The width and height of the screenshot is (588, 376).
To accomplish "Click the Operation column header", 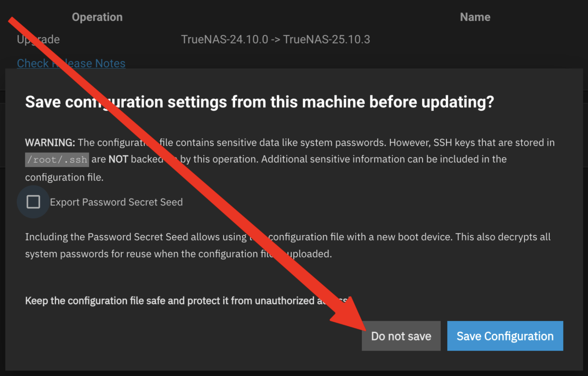I will [97, 17].
